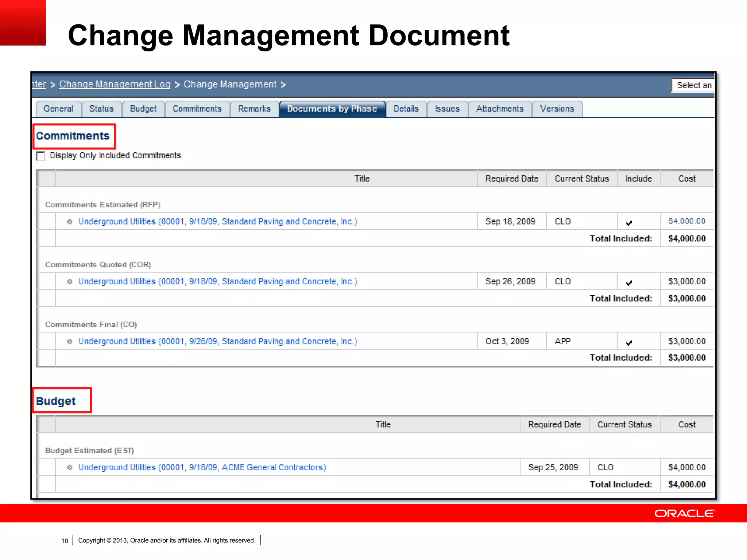
Task: Click the Change Management Log breadcrumb link
Action: click(x=115, y=84)
